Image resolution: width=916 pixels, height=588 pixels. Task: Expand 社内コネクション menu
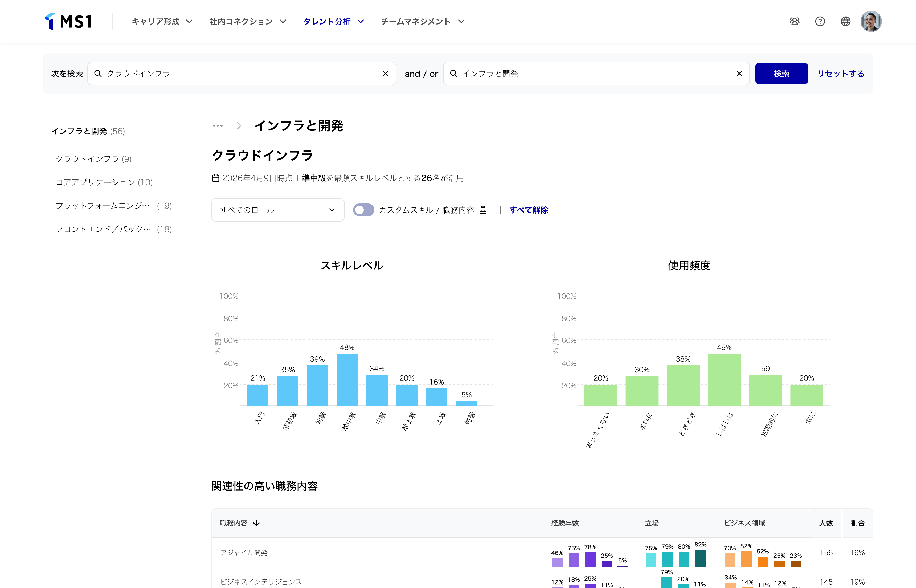[x=248, y=21]
